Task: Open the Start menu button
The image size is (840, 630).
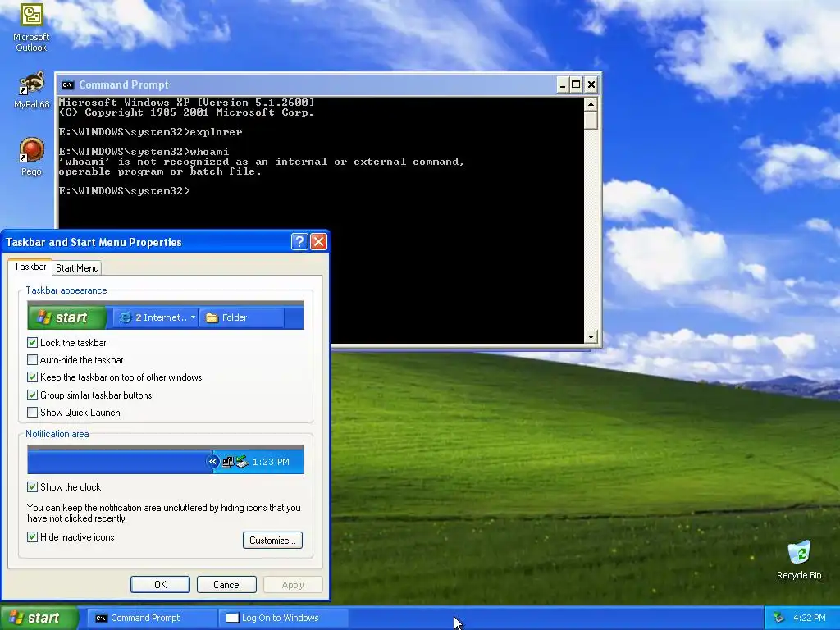Action: click(39, 618)
